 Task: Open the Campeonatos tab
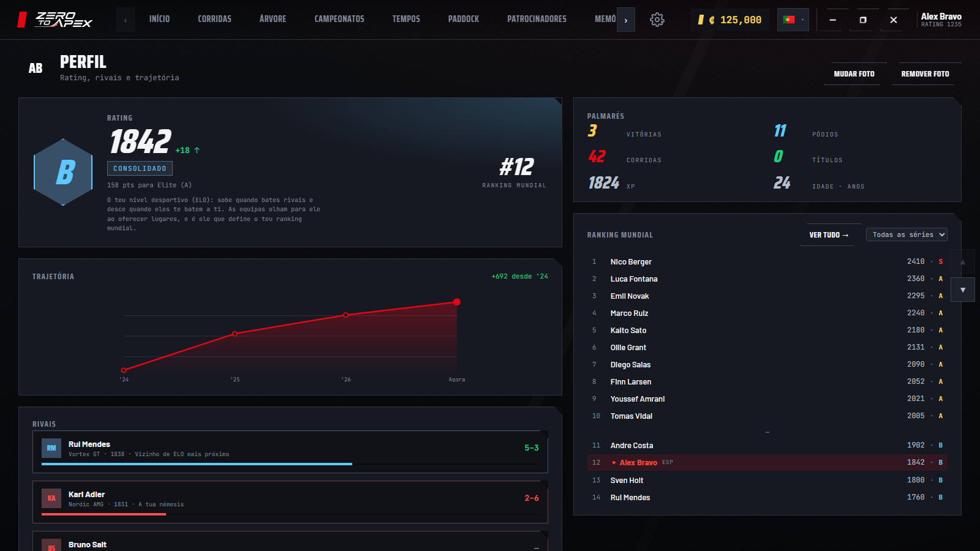point(339,19)
